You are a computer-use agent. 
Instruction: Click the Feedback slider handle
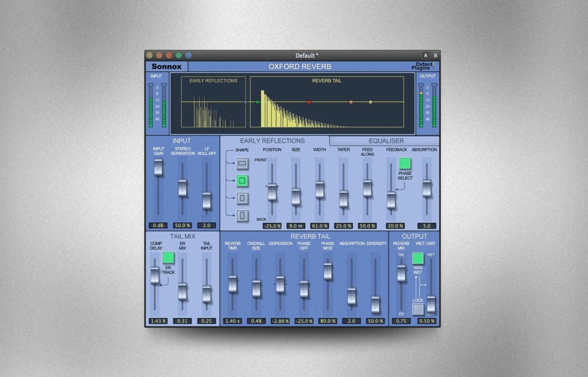[x=391, y=200]
